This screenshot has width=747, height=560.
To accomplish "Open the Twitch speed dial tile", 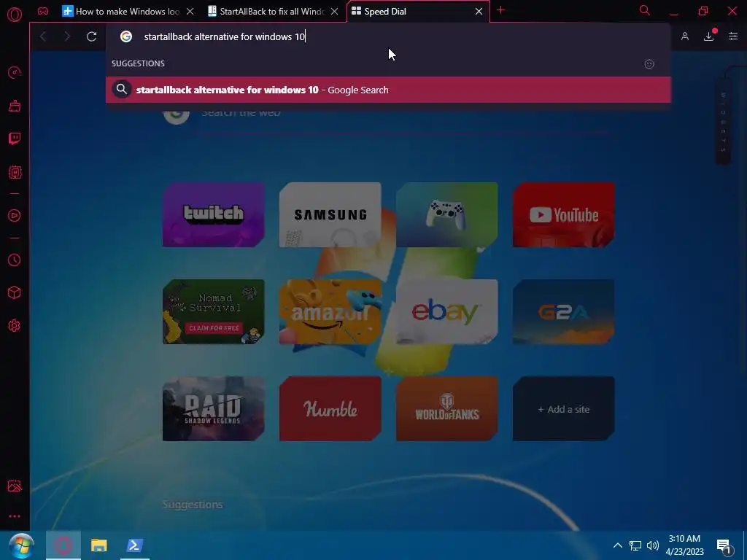I will point(214,215).
